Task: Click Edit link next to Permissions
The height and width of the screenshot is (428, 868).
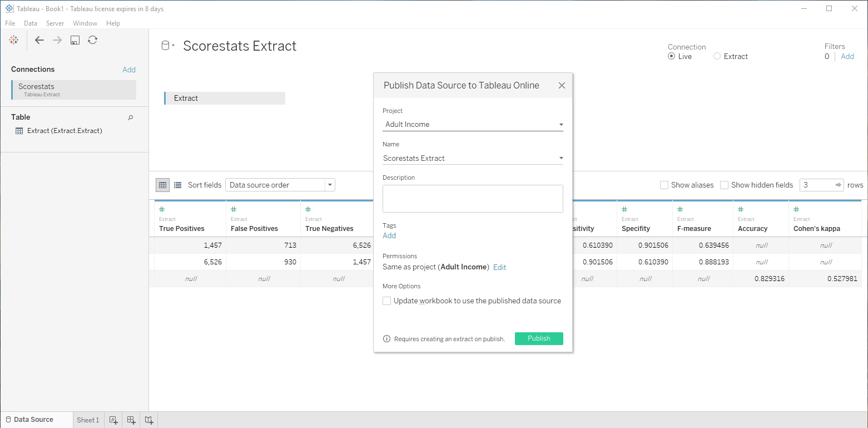Action: [x=499, y=267]
